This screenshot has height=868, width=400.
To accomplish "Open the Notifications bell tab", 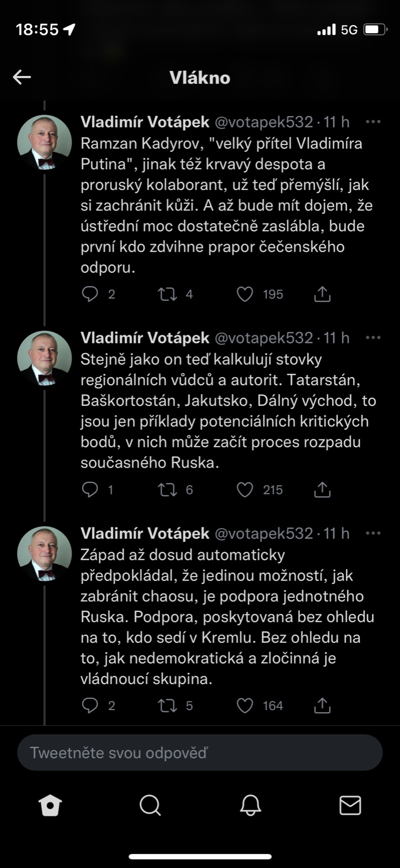I will pos(250,806).
